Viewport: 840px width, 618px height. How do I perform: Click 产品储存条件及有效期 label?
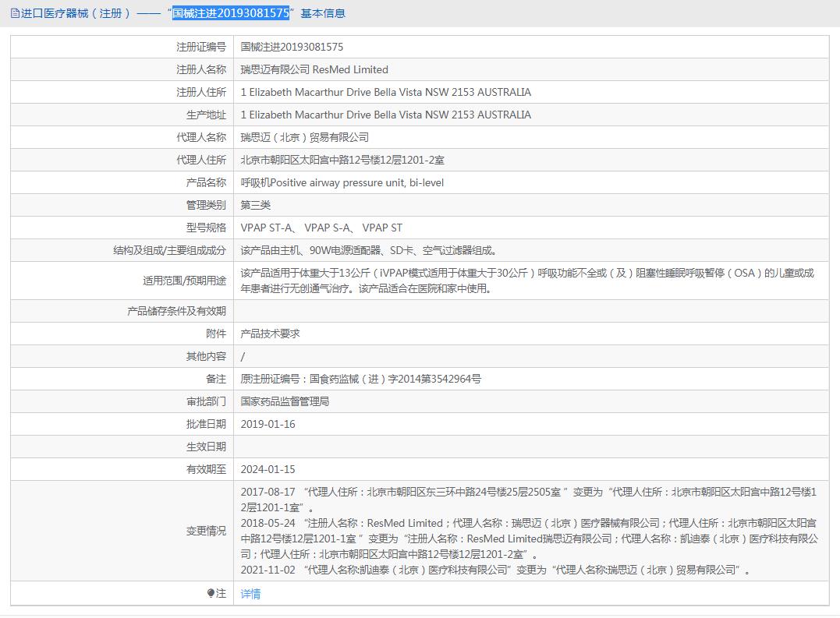point(177,311)
